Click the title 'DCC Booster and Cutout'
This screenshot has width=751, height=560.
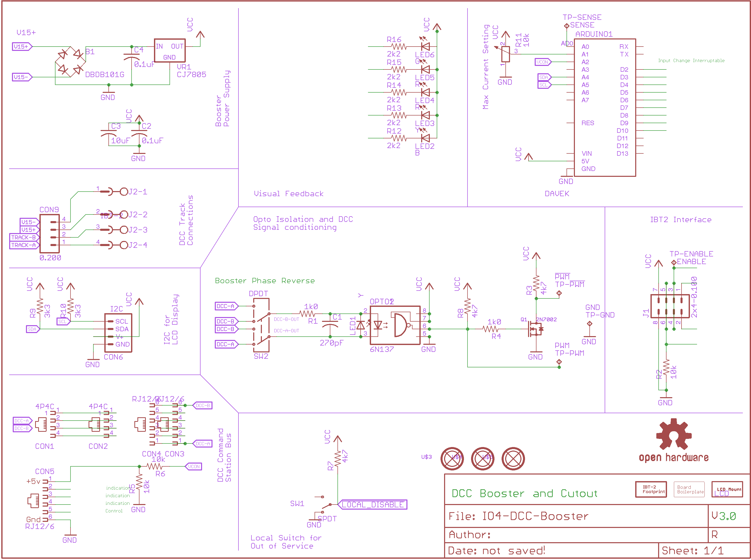pyautogui.click(x=525, y=493)
